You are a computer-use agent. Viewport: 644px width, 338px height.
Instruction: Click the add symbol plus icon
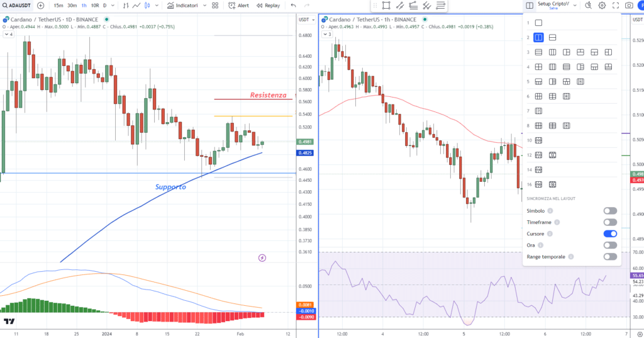point(40,6)
